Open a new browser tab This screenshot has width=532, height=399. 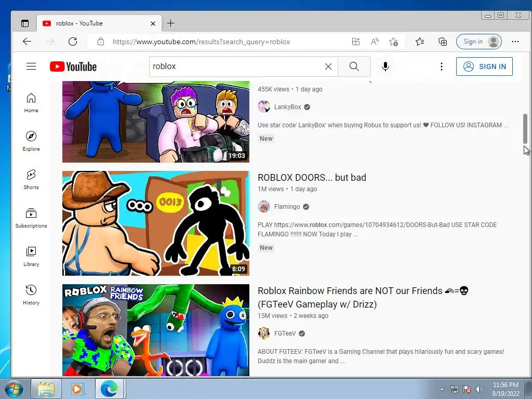(x=170, y=23)
